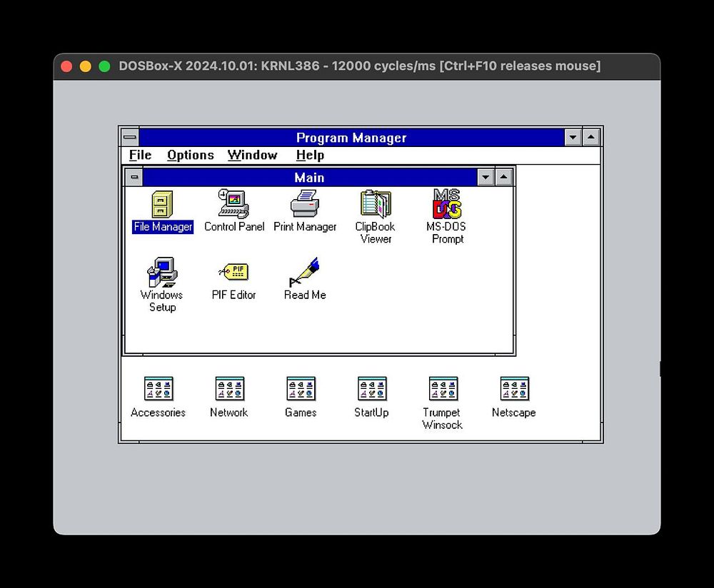This screenshot has height=588, width=714.
Task: Click the 'Trumpet Winsock' label text
Action: point(443,419)
